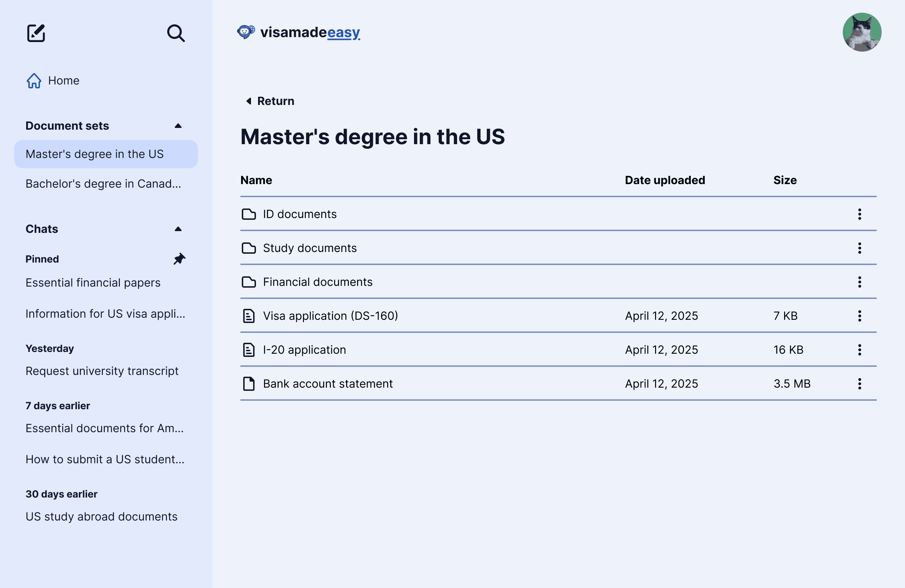Select Master's degree in the US set

coord(95,154)
